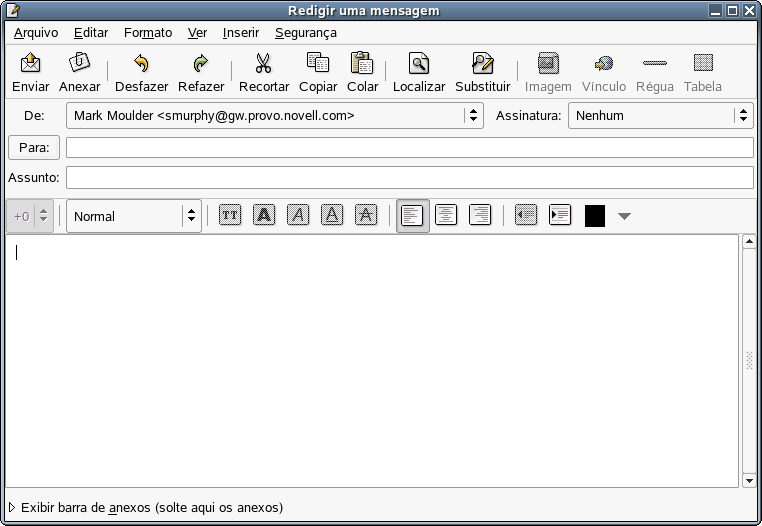This screenshot has width=762, height=526.
Task: Open the Formato menu
Action: coord(148,33)
